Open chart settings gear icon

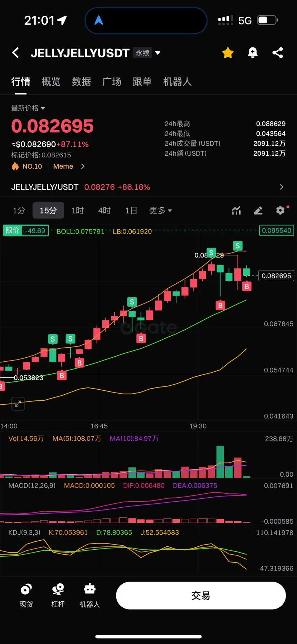[x=280, y=210]
